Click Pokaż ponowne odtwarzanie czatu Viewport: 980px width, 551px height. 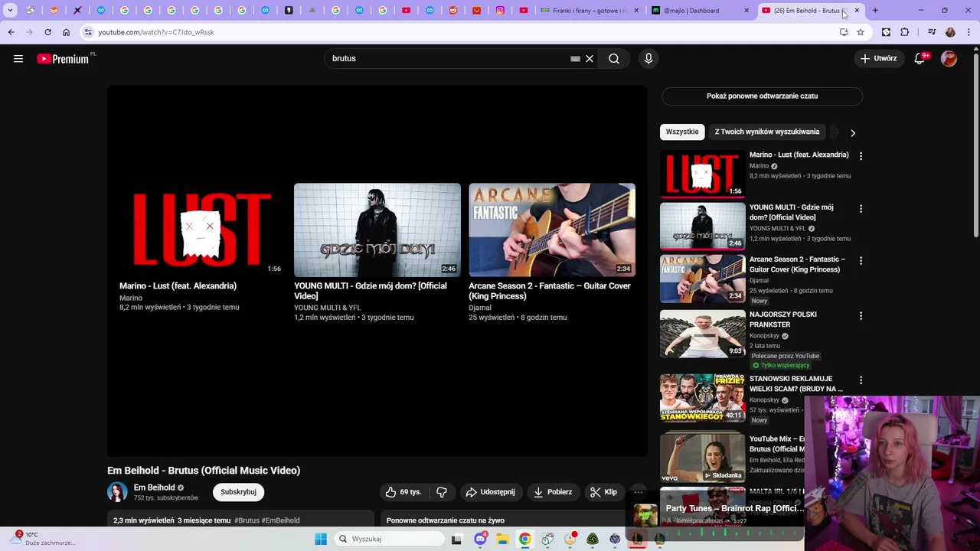pos(762,96)
